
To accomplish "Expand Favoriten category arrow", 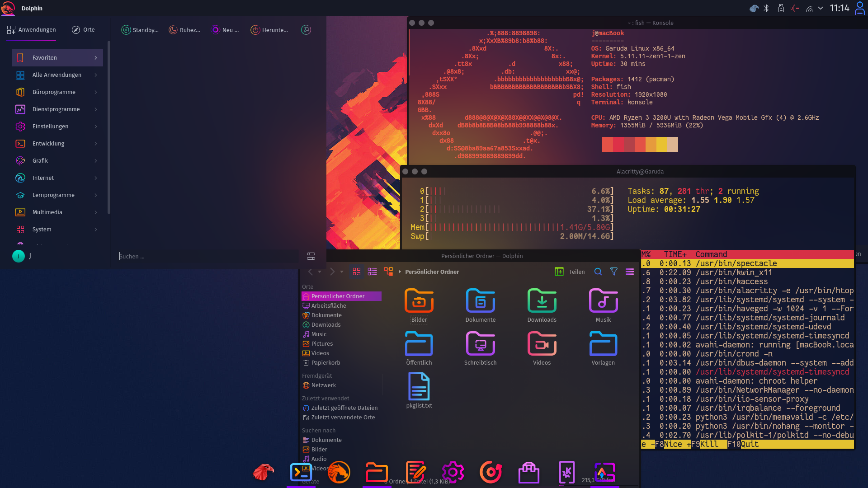I will pos(96,58).
